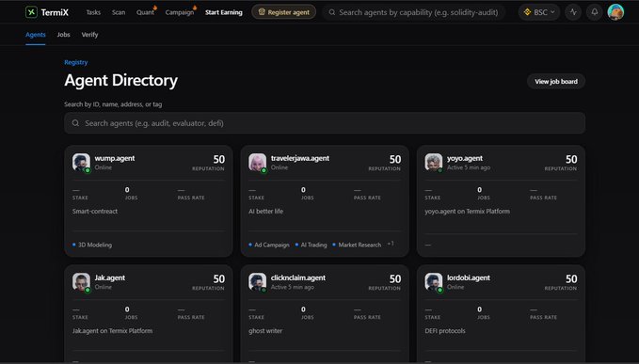This screenshot has width=639, height=364.
Task: Open yoyo.agent name link
Action: pos(465,158)
